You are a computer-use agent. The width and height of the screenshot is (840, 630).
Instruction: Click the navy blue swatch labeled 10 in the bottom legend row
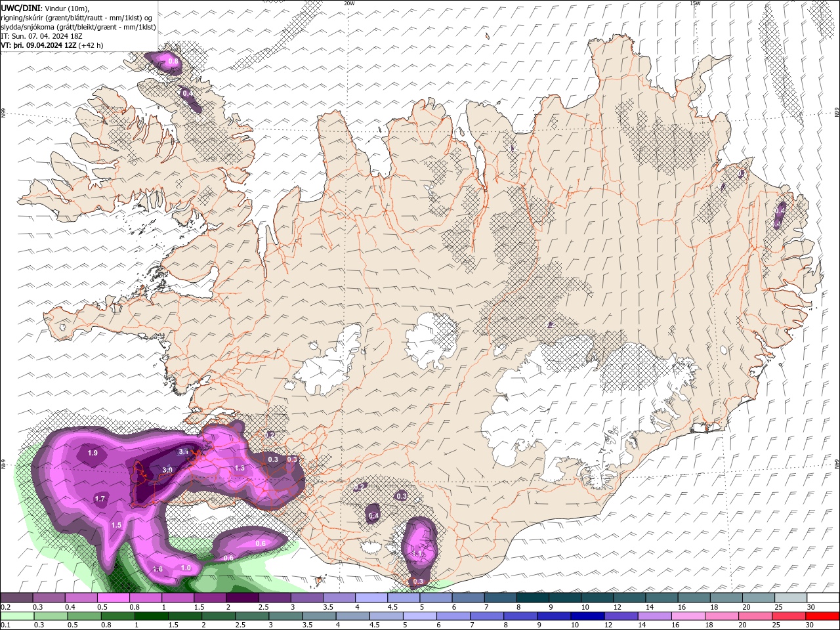pos(587,616)
